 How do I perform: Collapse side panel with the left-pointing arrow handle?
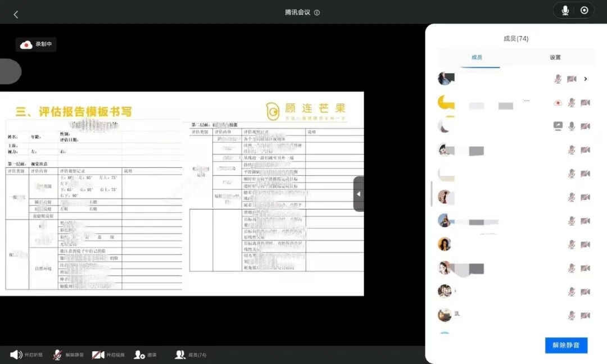point(359,194)
